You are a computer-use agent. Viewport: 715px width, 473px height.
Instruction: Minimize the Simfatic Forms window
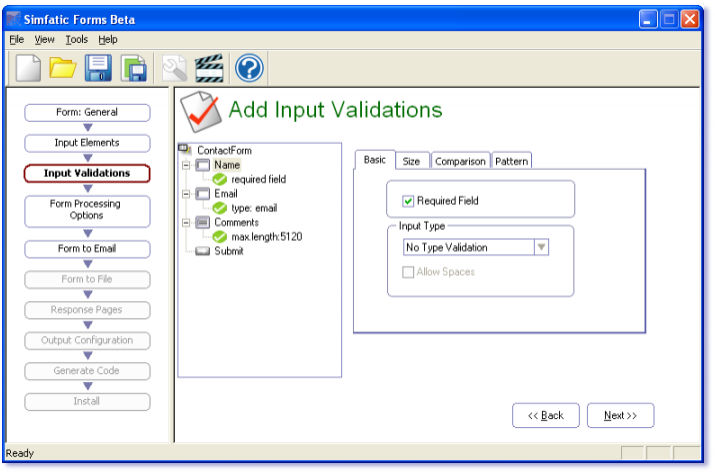(648, 19)
